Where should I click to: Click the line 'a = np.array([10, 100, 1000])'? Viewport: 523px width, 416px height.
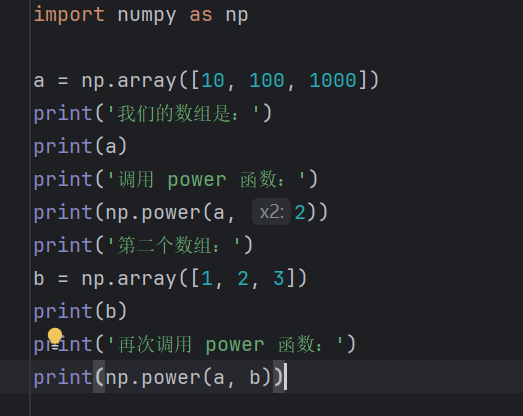pyautogui.click(x=206, y=80)
